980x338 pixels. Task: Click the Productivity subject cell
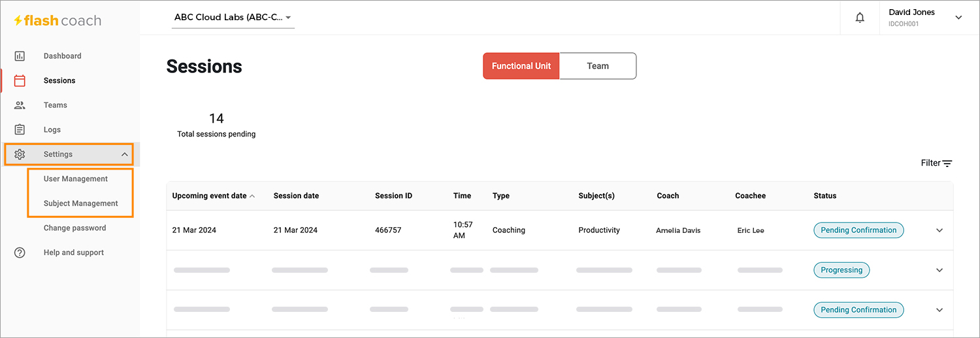click(x=599, y=230)
